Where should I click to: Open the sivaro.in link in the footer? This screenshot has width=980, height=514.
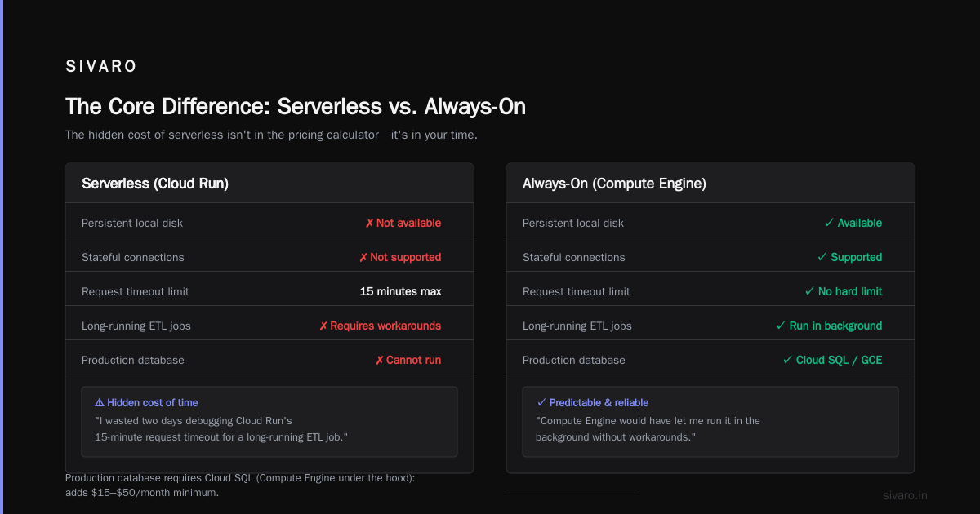point(906,495)
